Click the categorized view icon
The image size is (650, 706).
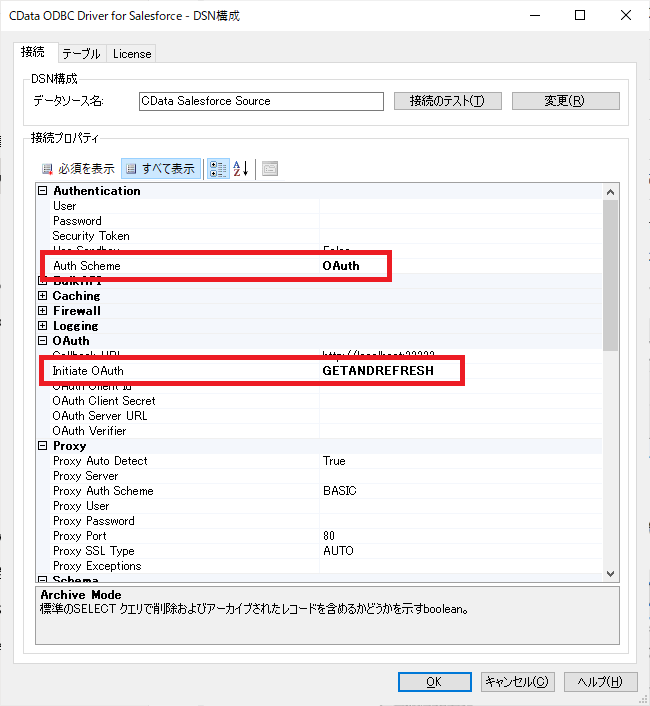pos(218,169)
